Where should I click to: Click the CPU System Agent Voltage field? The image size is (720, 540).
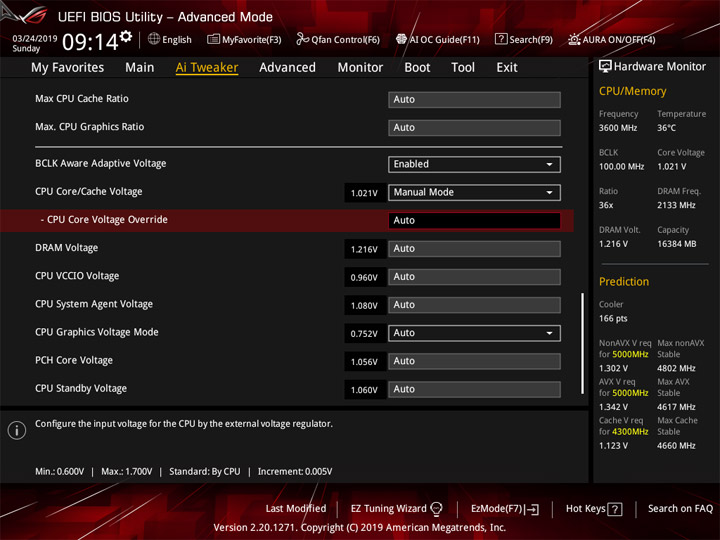(x=474, y=305)
